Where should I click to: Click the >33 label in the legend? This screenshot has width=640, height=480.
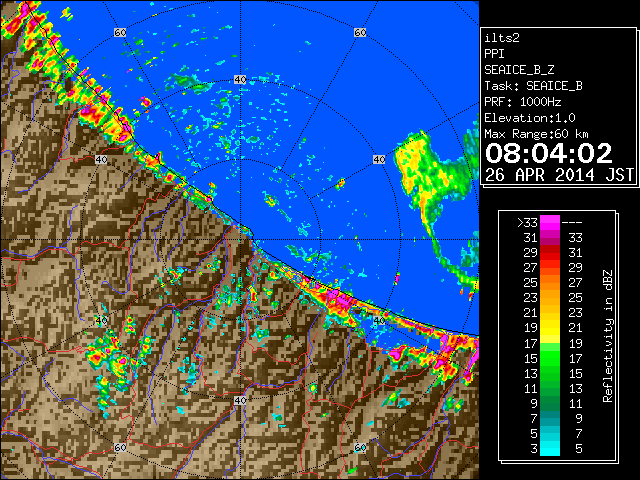(x=527, y=223)
